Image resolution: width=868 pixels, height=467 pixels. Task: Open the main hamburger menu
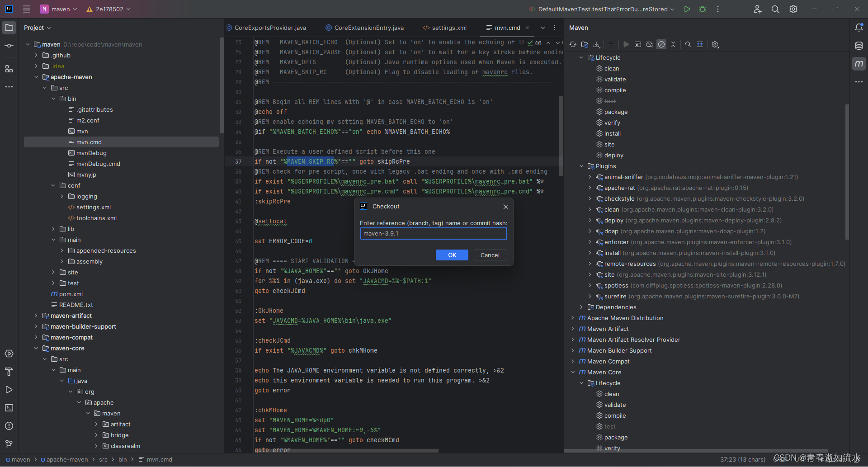pos(27,9)
